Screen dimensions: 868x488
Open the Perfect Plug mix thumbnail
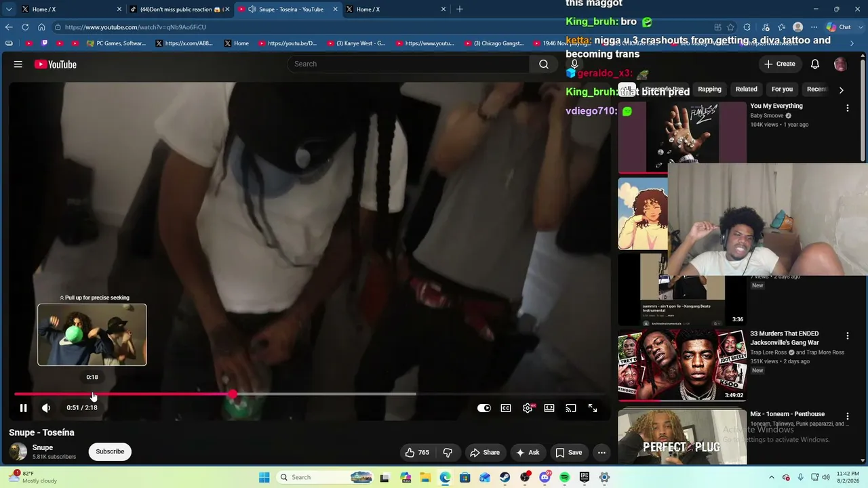tap(682, 437)
